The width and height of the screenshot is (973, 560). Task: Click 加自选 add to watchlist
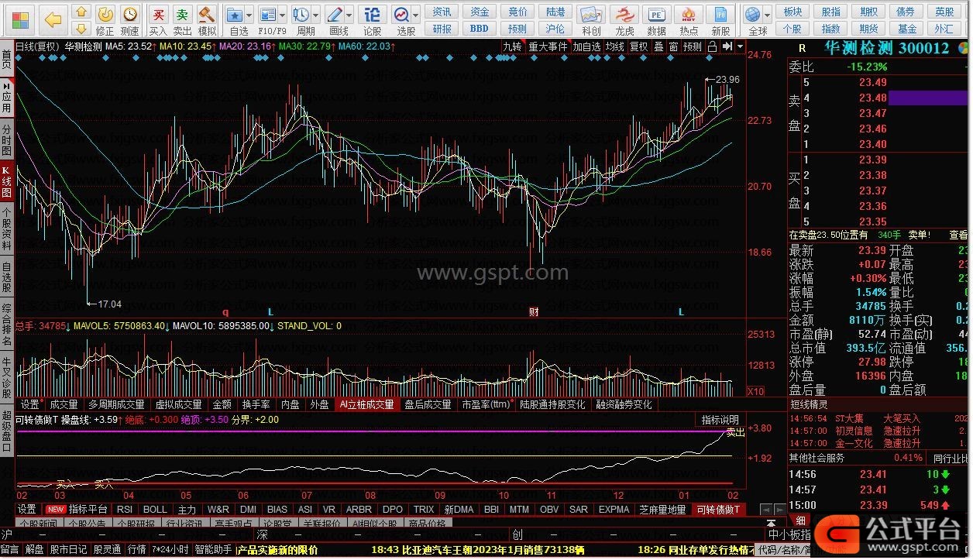tap(586, 46)
